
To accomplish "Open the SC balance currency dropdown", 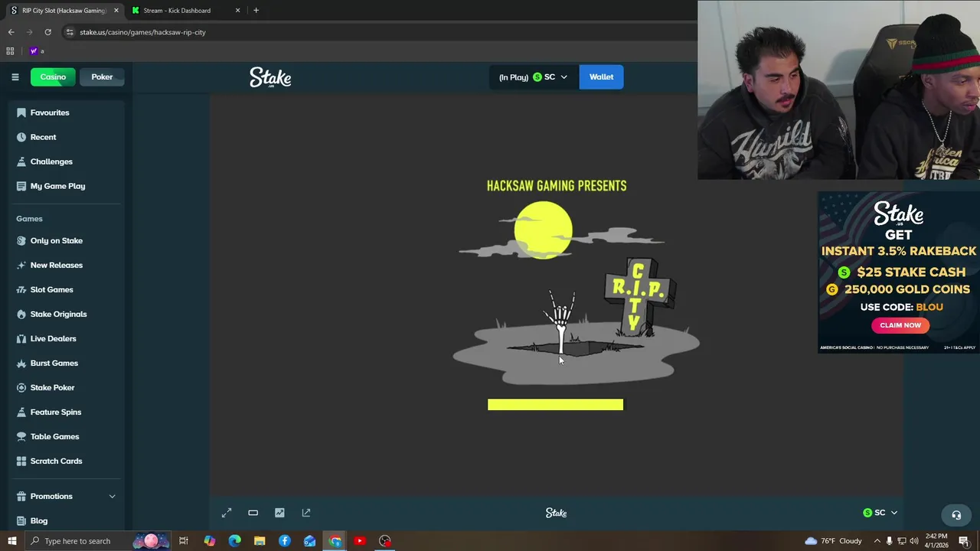I will coord(533,77).
